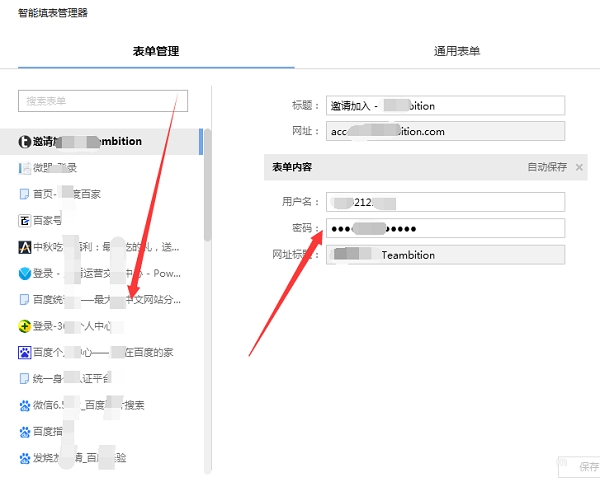Focus the 搜索表单 search box
Screen dimensions: 600x482
pyautogui.click(x=103, y=101)
